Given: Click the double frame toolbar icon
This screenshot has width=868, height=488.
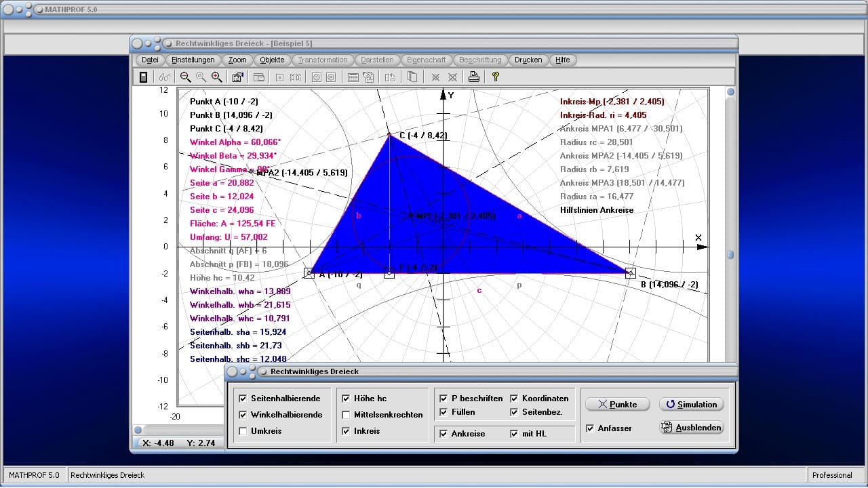Looking at the screenshot, I should (295, 77).
